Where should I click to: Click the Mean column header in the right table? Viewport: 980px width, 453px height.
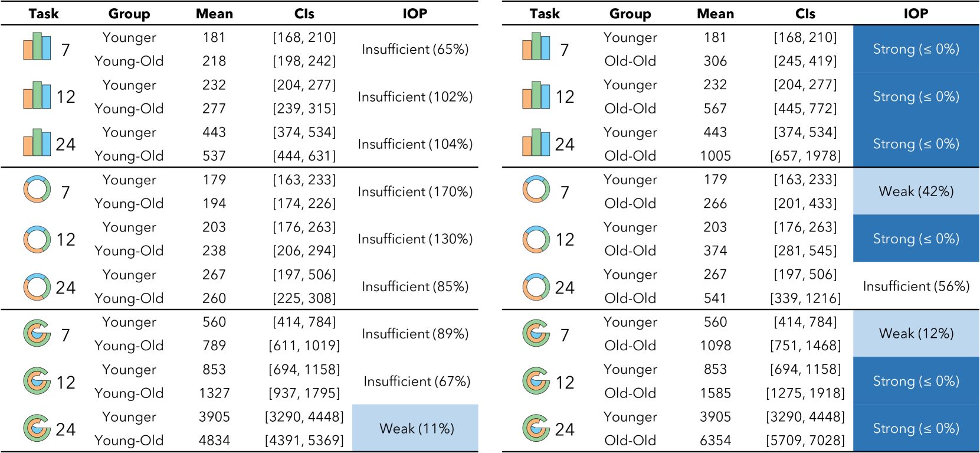715,14
